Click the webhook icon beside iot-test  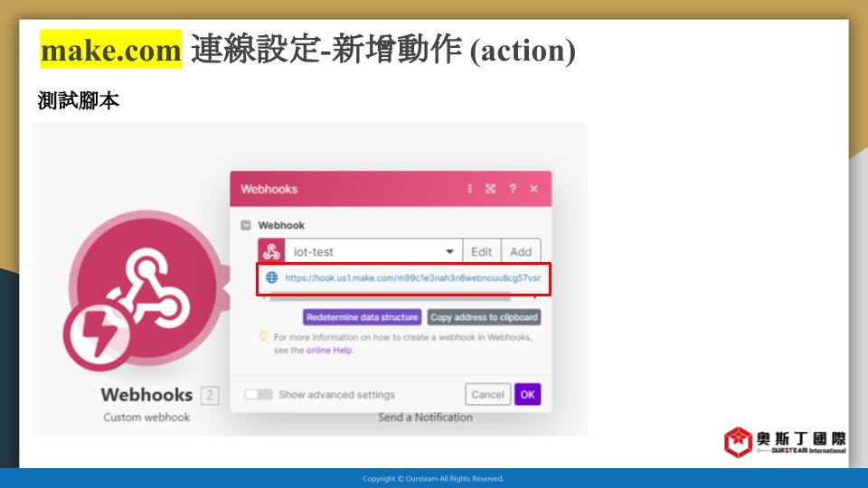point(271,252)
